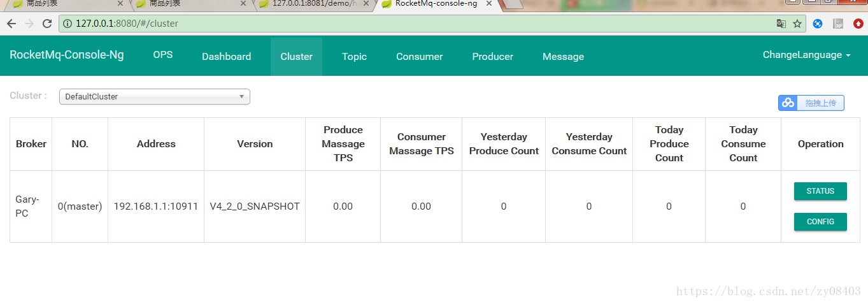Select the 0(master) cell
Viewport: 868px width, 304px height.
click(x=80, y=206)
